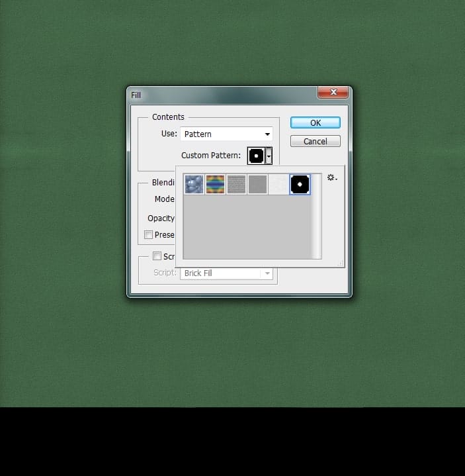This screenshot has width=465, height=476.
Task: Choose the rainbow tie-dye pattern swatch
Action: [215, 184]
